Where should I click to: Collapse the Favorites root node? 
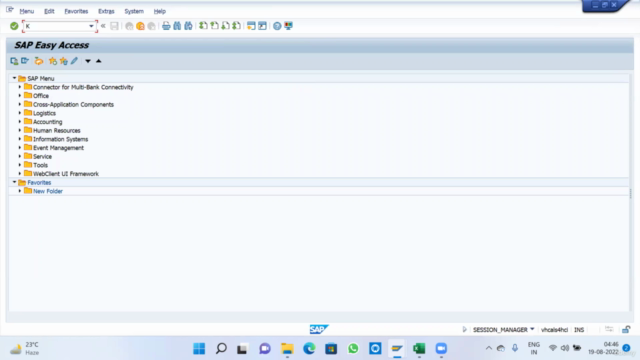[x=14, y=182]
